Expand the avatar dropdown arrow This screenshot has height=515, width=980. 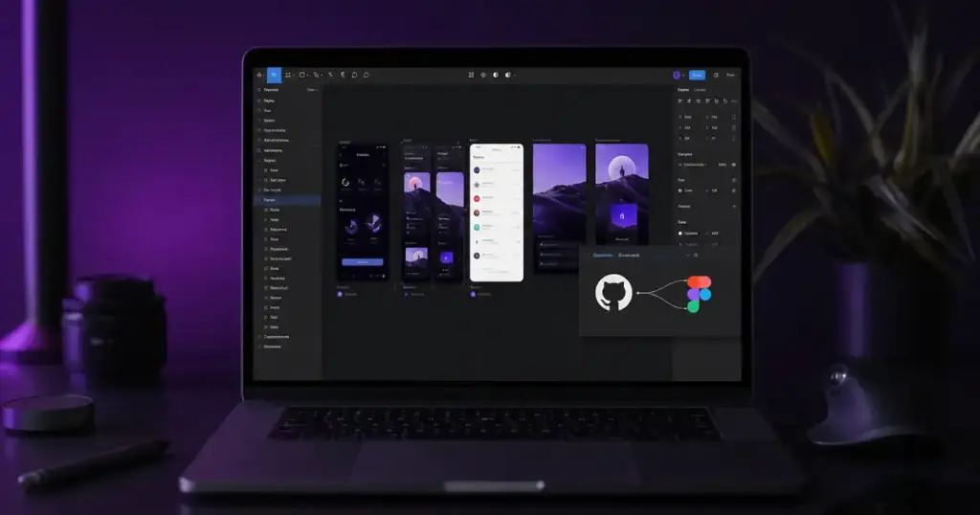click(683, 76)
